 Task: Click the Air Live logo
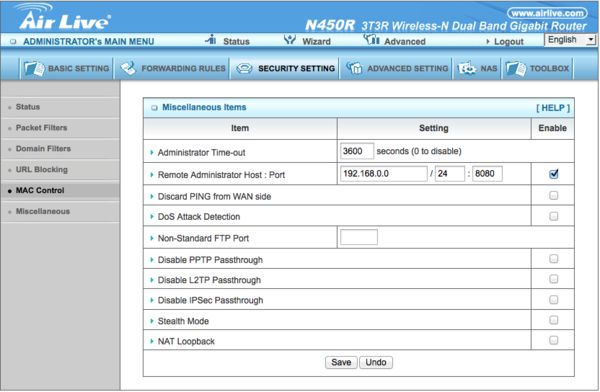point(64,16)
